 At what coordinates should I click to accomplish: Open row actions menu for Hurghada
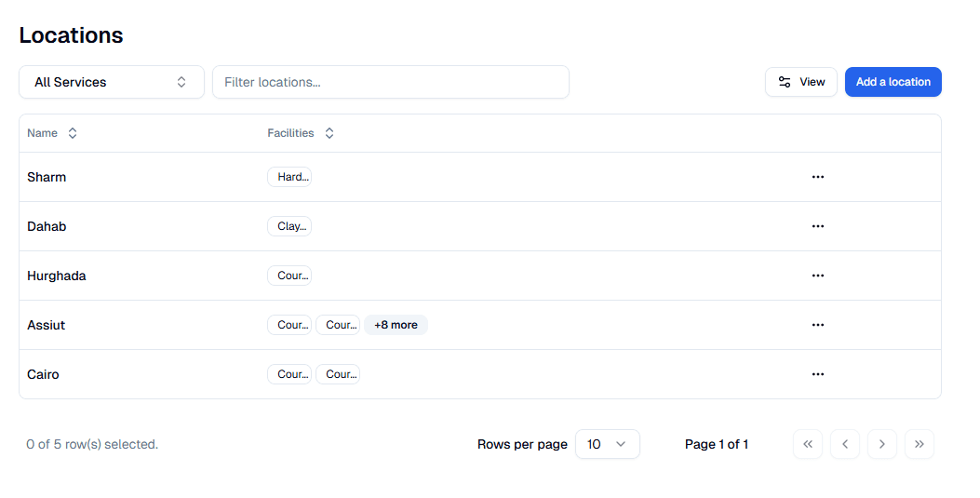tap(817, 276)
